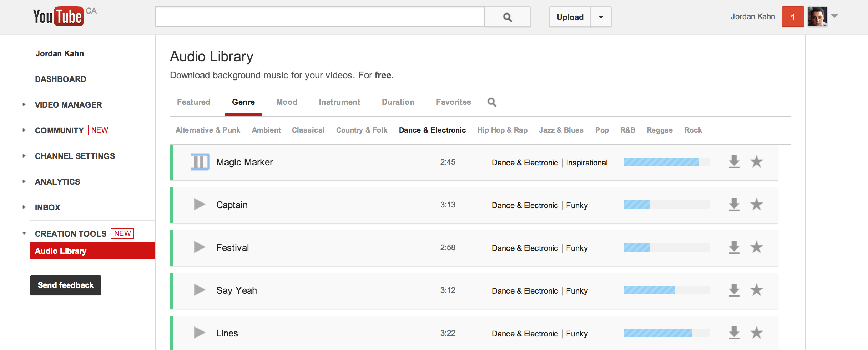This screenshot has height=350, width=868.
Task: Open the search button in the top bar
Action: coord(507,17)
